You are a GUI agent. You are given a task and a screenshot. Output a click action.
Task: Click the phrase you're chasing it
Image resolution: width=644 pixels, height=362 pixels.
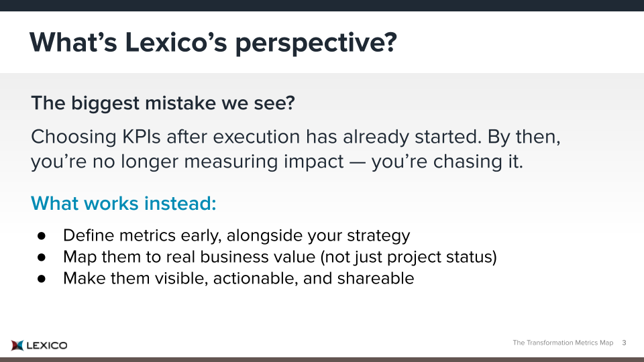tap(447, 162)
